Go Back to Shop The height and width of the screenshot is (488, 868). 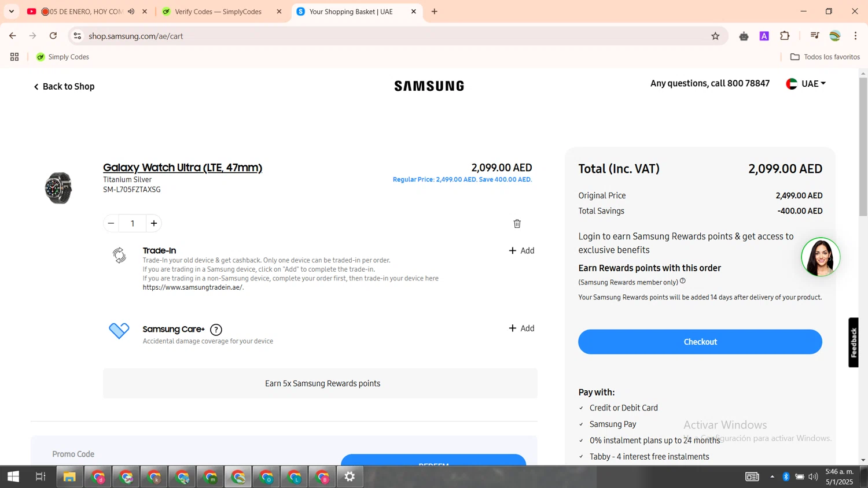pyautogui.click(x=64, y=86)
